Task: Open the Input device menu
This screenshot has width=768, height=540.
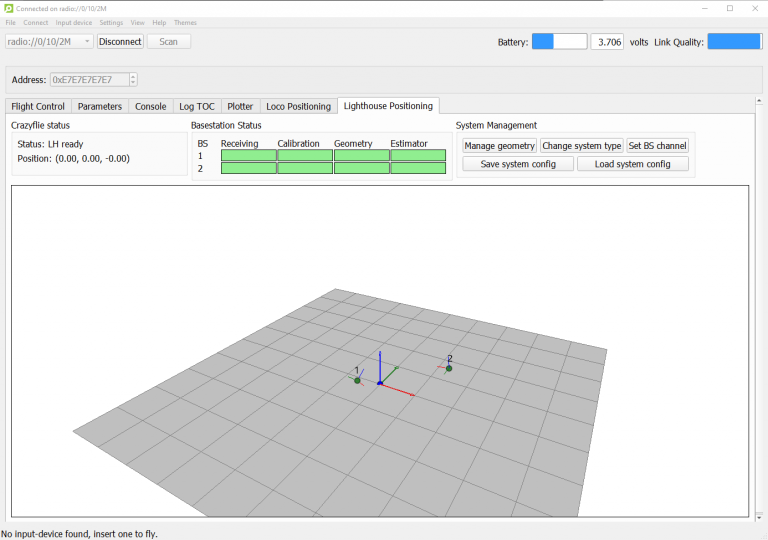Action: click(x=73, y=22)
